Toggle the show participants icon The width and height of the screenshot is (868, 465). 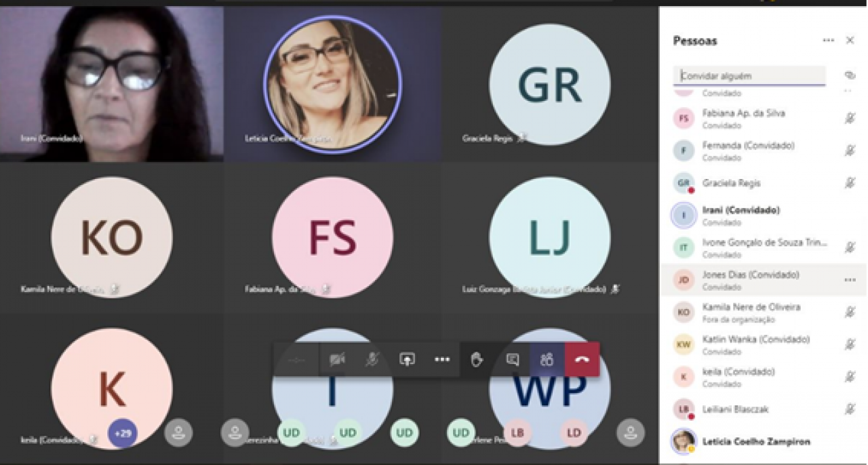(547, 360)
